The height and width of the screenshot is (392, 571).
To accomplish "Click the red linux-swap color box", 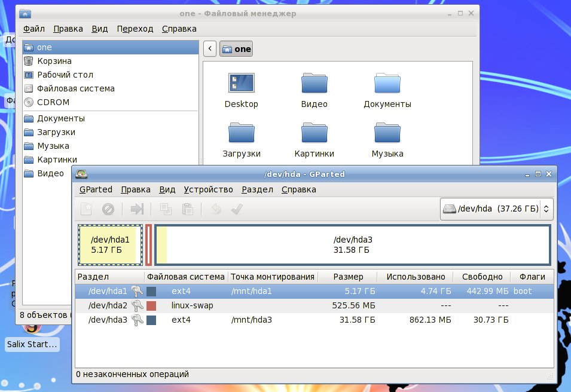I will [151, 306].
